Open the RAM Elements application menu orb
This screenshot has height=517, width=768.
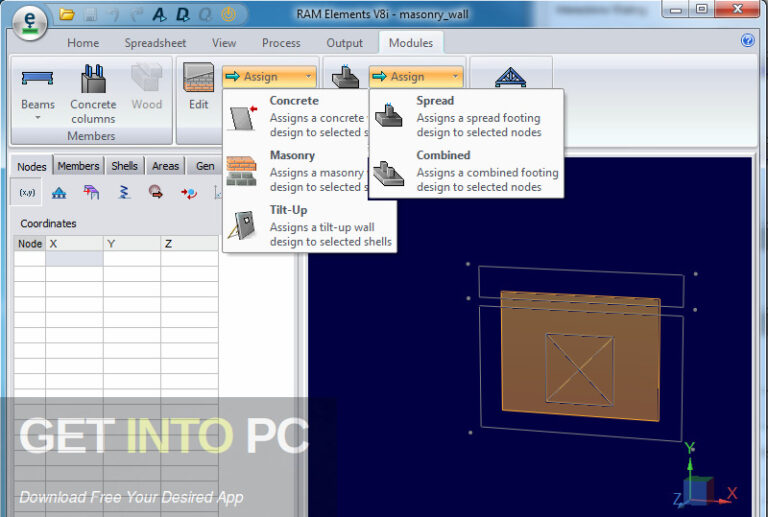30,22
